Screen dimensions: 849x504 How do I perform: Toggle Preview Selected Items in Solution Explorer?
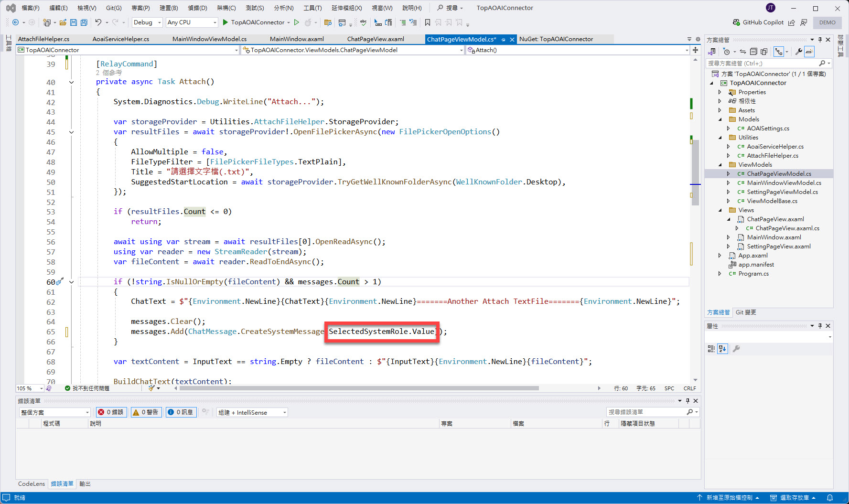click(809, 52)
